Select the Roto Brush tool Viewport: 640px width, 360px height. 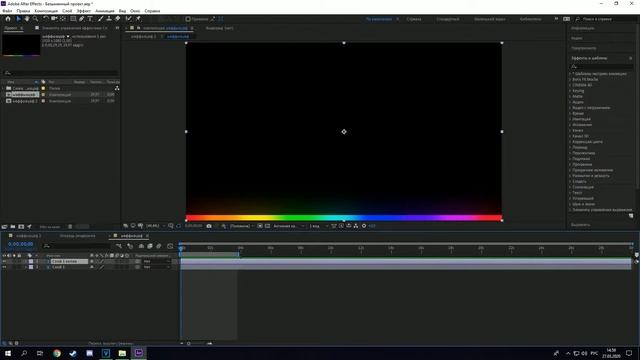[129, 19]
